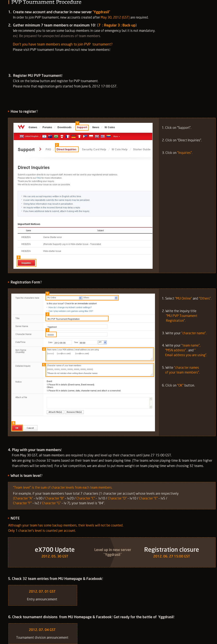Click the orange Yggdrasil server name text
The width and height of the screenshot is (217, 644).
(x=101, y=12)
